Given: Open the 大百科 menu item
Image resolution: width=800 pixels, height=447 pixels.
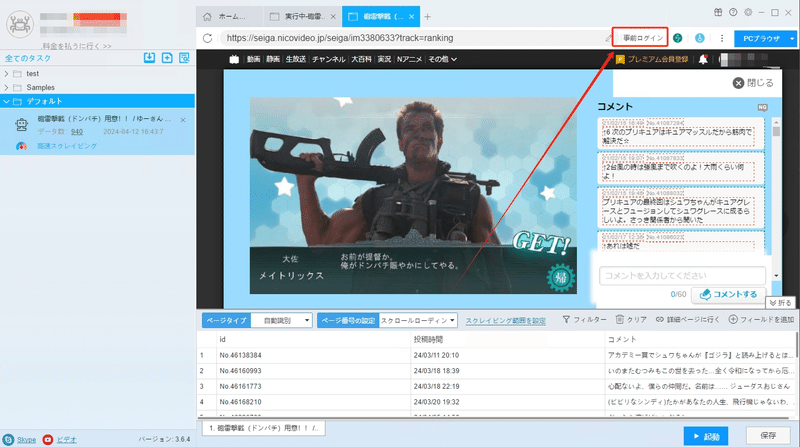Looking at the screenshot, I should click(361, 59).
